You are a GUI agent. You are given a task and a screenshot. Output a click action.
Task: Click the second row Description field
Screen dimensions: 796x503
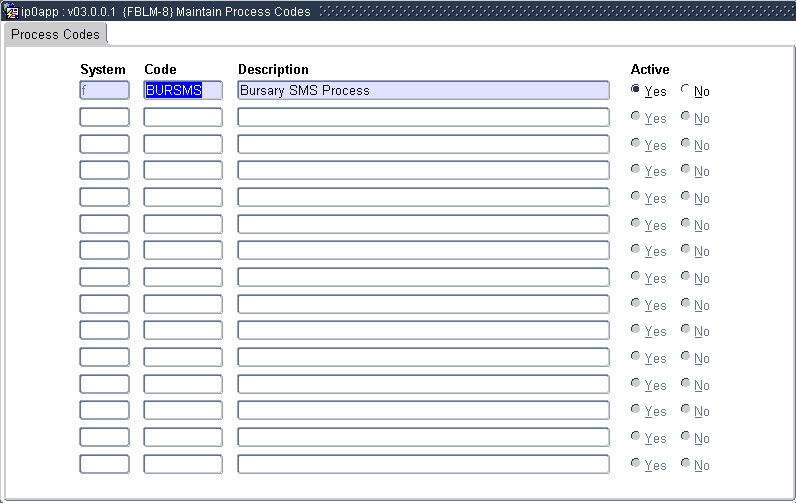click(x=422, y=117)
